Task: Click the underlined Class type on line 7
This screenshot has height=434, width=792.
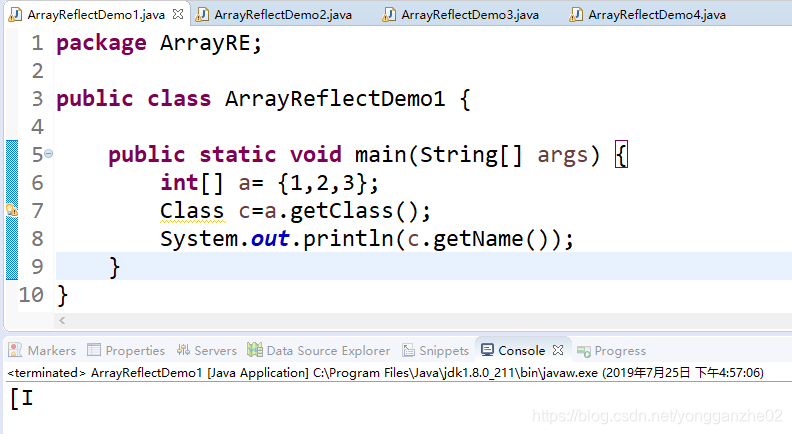Action: pyautogui.click(x=192, y=211)
